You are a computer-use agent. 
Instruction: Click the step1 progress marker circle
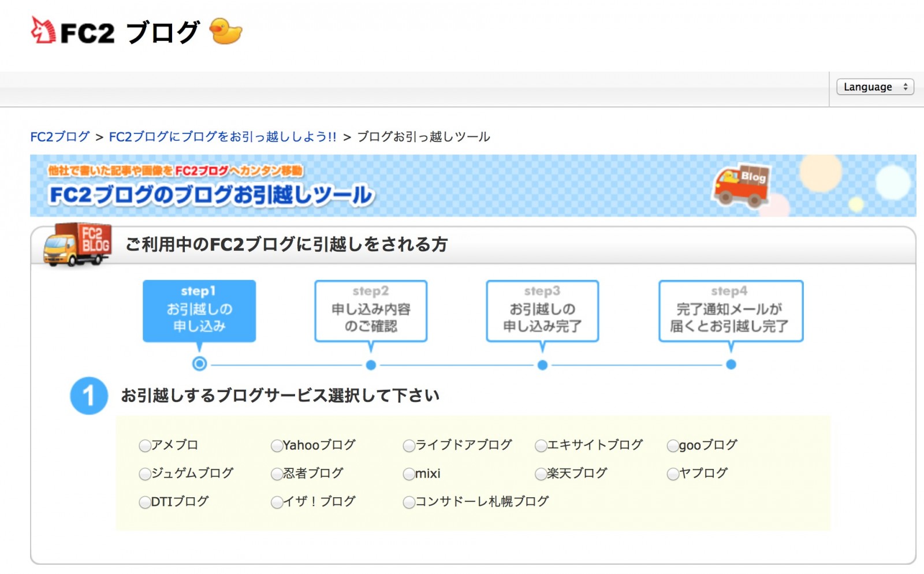[x=199, y=364]
